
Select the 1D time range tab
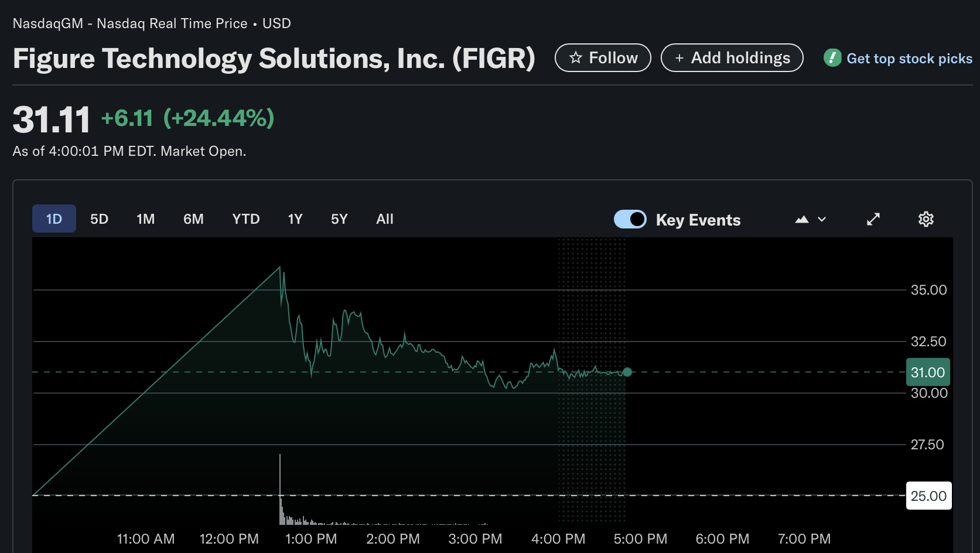click(x=54, y=219)
